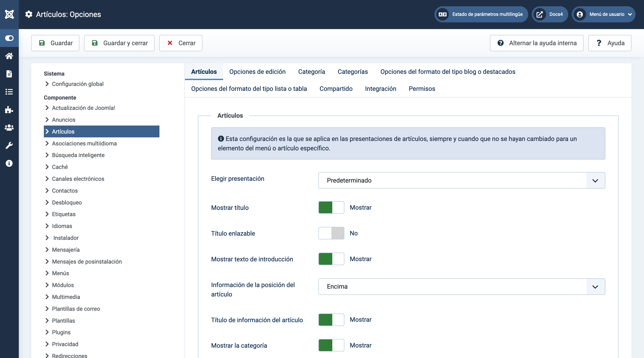Screen dimensions: 644x358
Task: Open the Components puzzle icon
Action: click(x=9, y=110)
